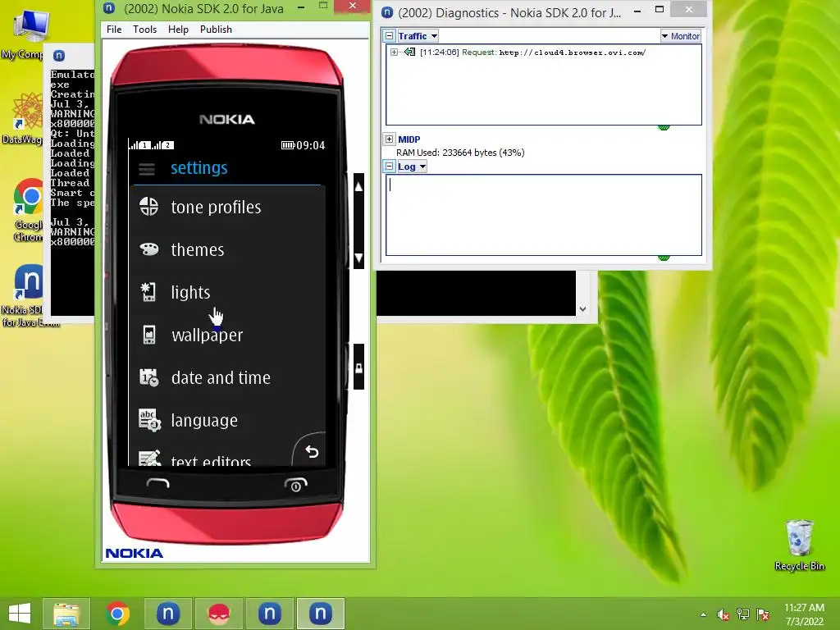
Task: Open tone profiles in phone settings
Action: (227, 208)
